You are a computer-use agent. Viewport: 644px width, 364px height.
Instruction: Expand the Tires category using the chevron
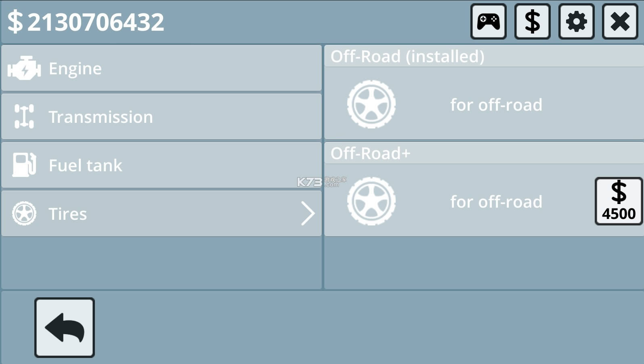(x=308, y=213)
